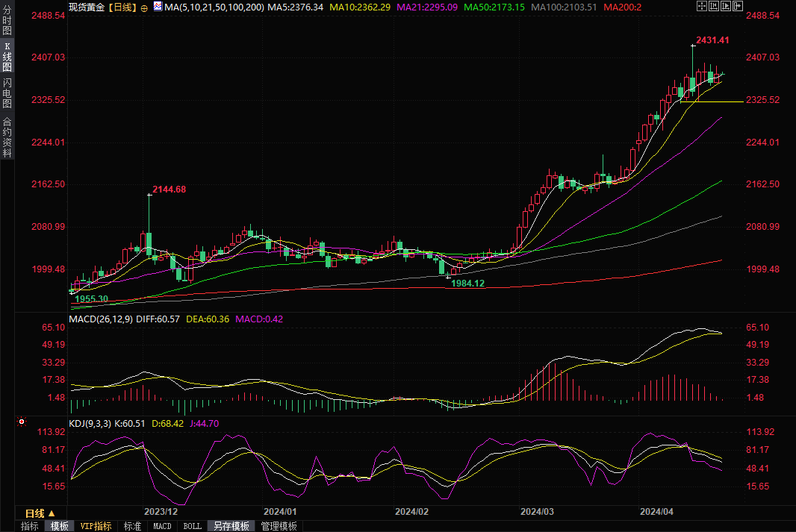796x532 pixels.
Task: Open the 闪电图 sidebar tab
Action: point(7,93)
